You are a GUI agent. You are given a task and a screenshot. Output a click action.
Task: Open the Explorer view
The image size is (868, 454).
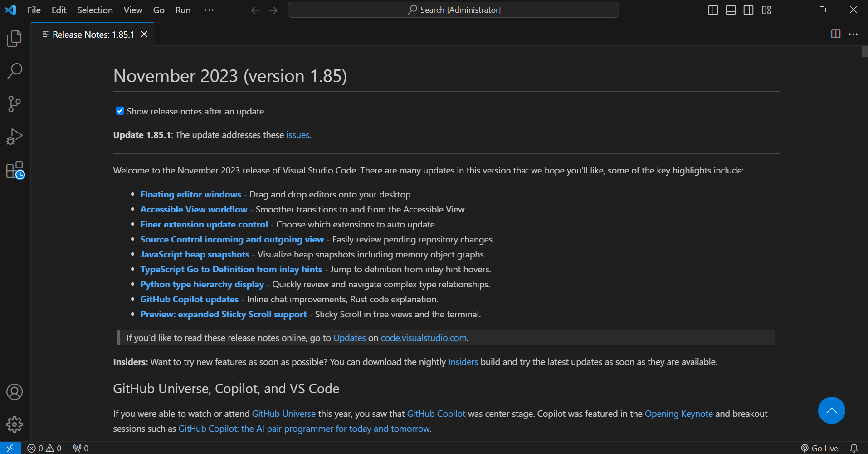(x=14, y=39)
